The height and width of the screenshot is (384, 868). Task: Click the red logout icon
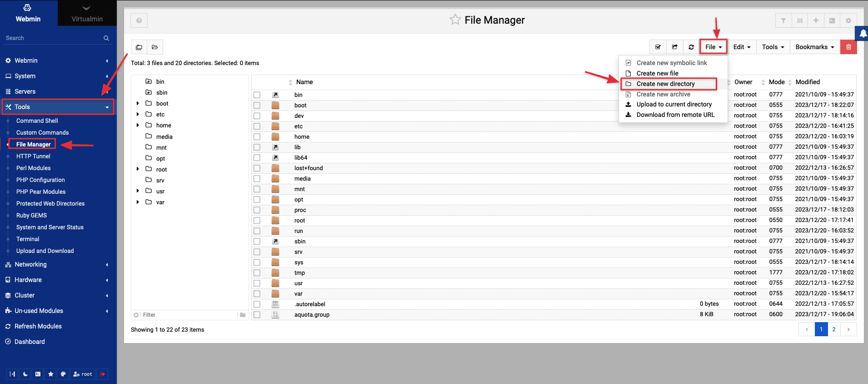pyautogui.click(x=103, y=374)
